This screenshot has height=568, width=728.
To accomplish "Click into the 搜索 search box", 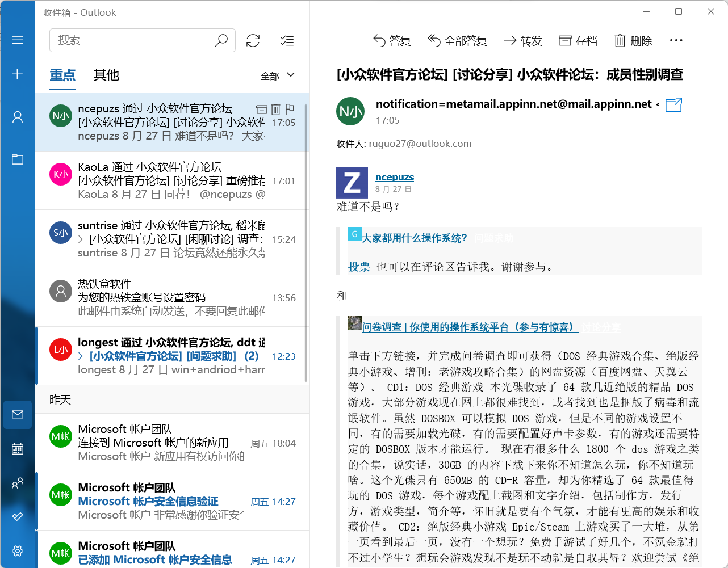I will (133, 40).
